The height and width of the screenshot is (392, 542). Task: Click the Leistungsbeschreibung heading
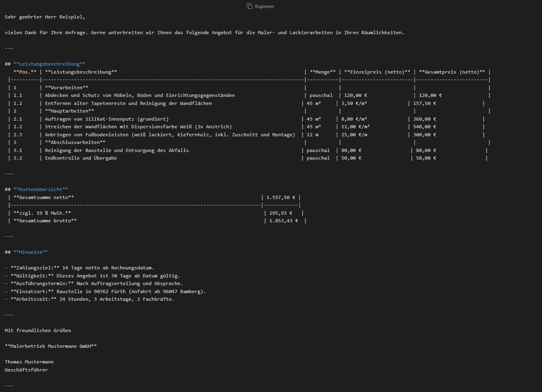(x=49, y=64)
